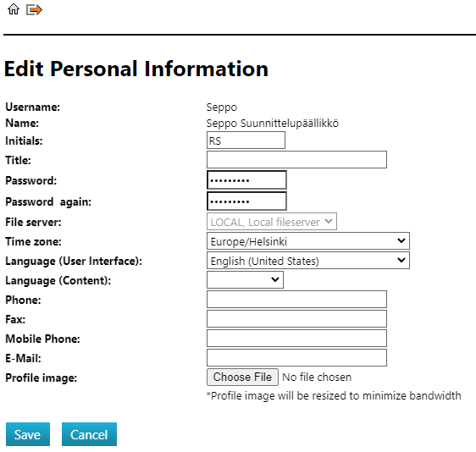Focus the Initials input field

246,141
